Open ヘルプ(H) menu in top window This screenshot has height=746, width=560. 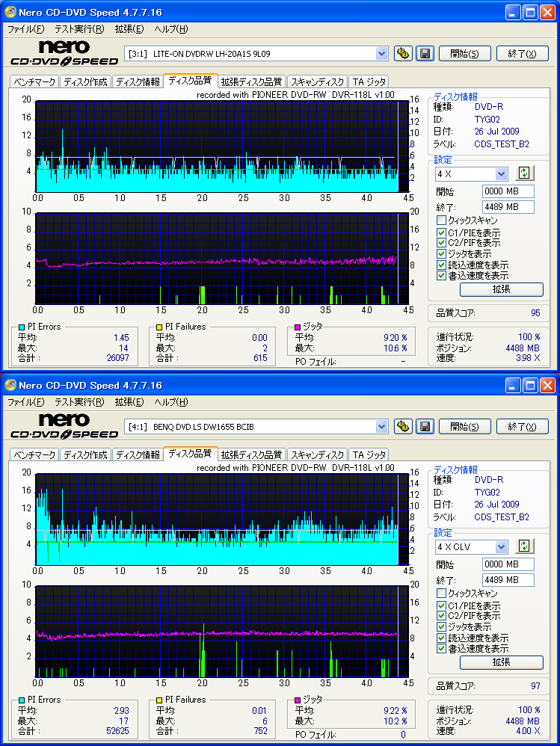(171, 29)
